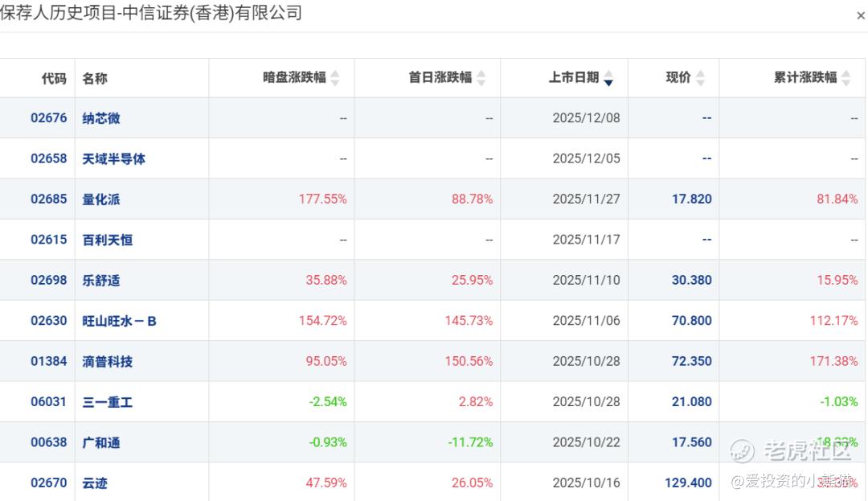Sort by 累计涨跌幅 using its arrow icon
Viewport: 868px width, 501px height.
point(845,78)
